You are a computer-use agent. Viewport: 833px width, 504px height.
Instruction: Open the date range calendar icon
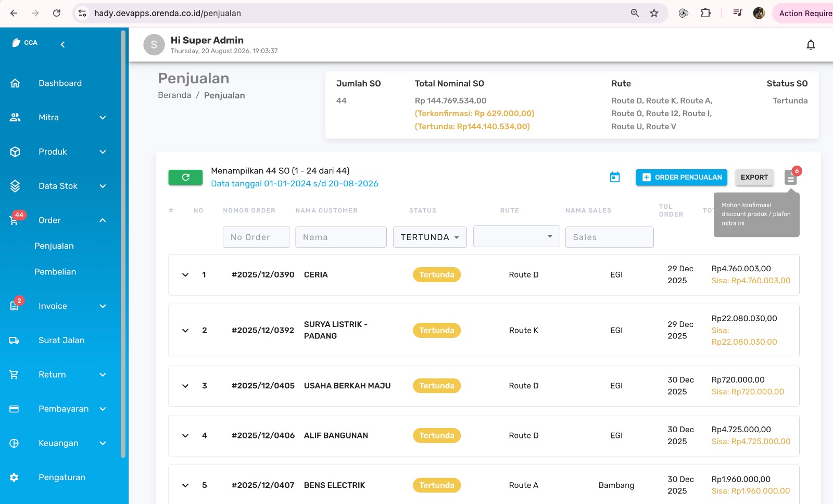[615, 177]
